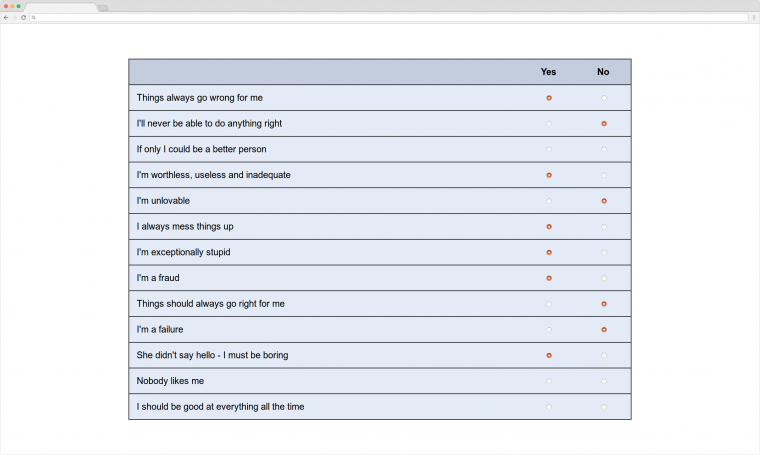
Task: Open the browser three-dot menu
Action: (754, 17)
